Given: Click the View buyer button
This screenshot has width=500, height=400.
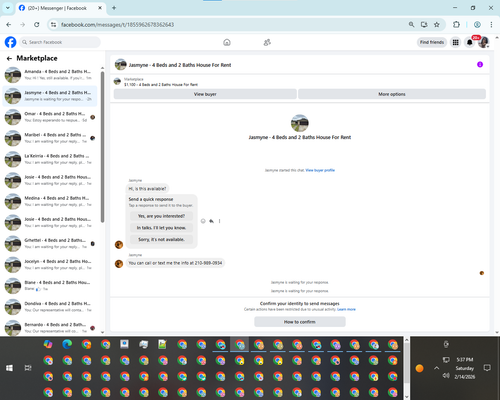Looking at the screenshot, I should 205,94.
